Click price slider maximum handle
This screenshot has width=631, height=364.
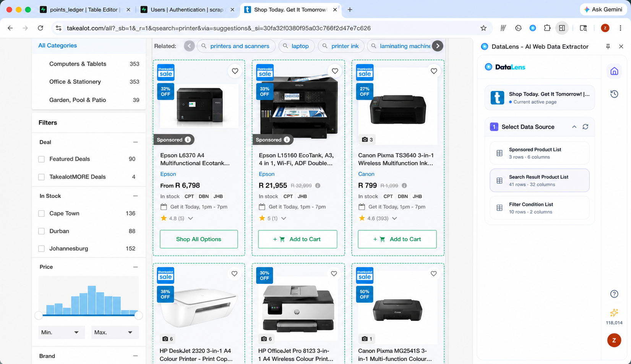point(139,315)
